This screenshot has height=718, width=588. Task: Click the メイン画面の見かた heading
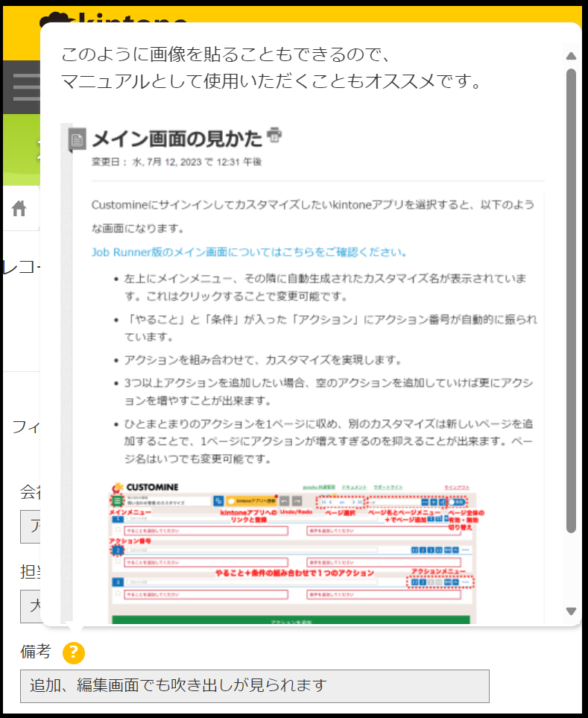tap(177, 139)
